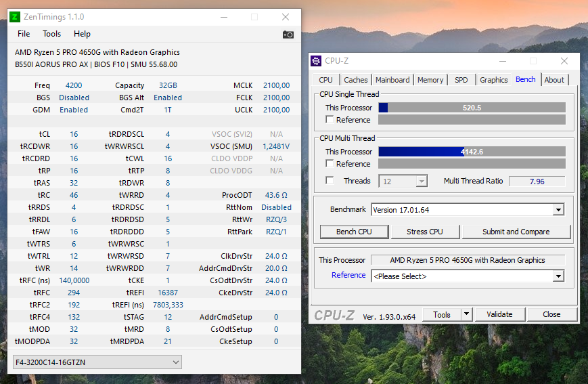Switch to the Memory tab
Screen dimensions: 588x384
430,80
